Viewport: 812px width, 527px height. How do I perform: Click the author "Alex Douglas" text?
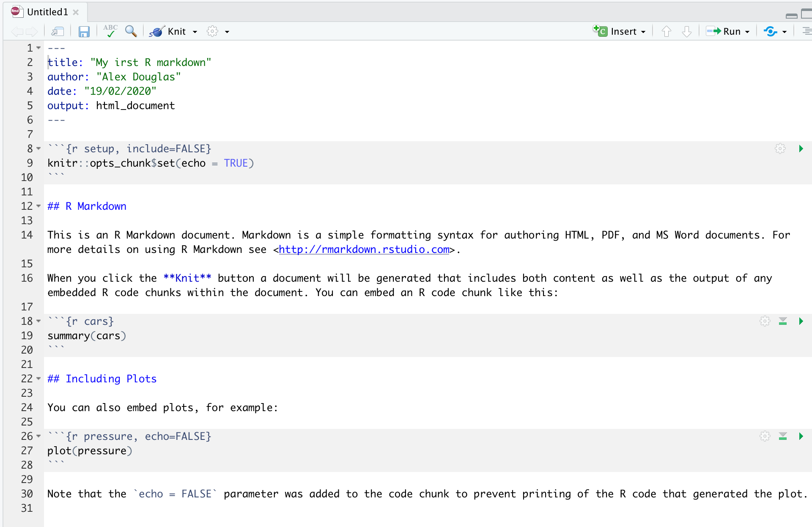click(139, 77)
